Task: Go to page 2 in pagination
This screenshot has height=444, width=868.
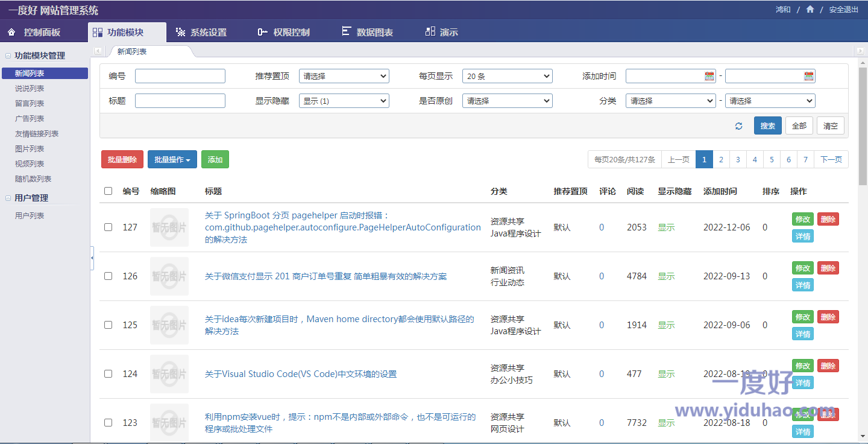Action: pyautogui.click(x=721, y=159)
